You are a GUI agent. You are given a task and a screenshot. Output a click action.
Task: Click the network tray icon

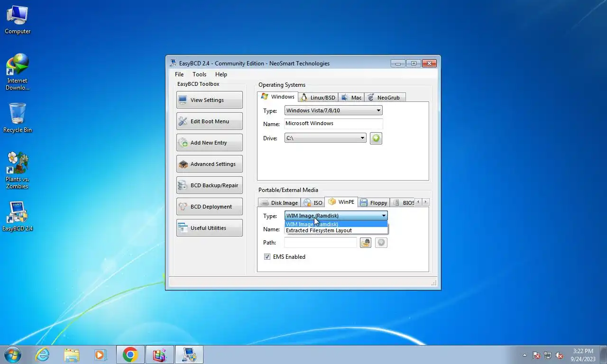[x=548, y=355]
